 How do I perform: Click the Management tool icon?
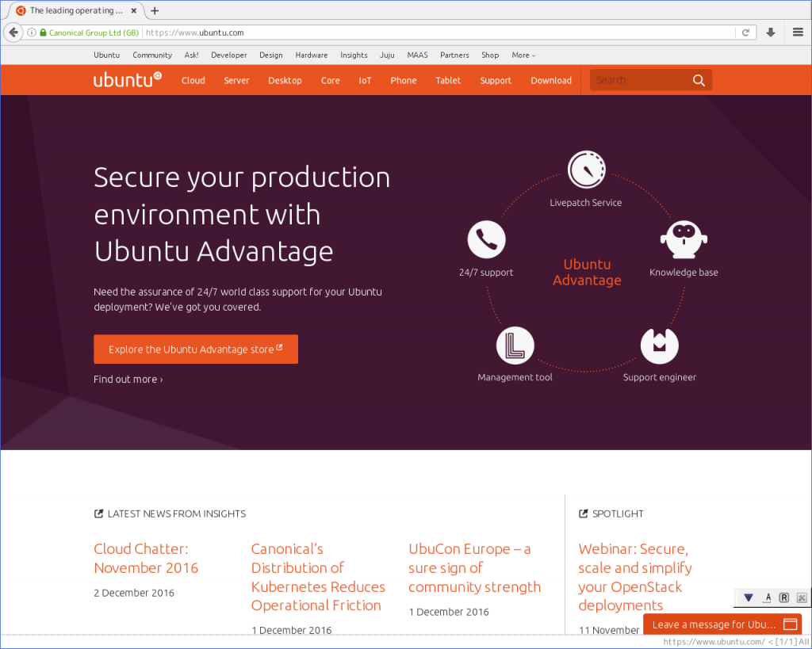coord(515,344)
